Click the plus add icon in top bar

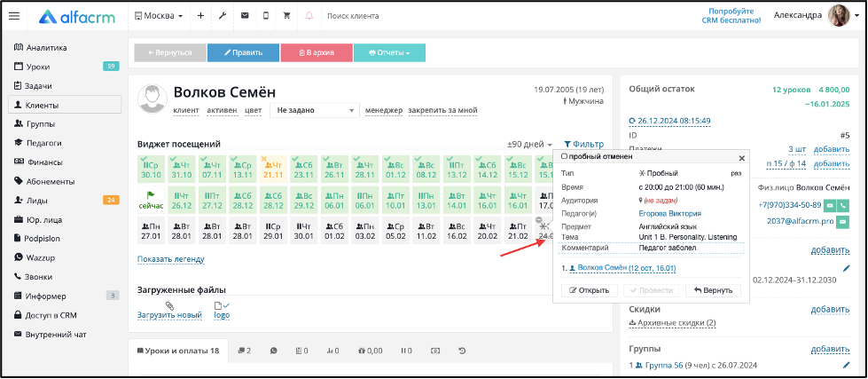point(200,16)
